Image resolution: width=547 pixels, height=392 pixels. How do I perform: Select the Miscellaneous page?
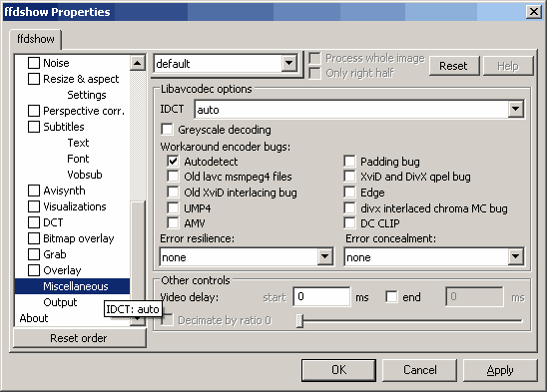pos(72,286)
